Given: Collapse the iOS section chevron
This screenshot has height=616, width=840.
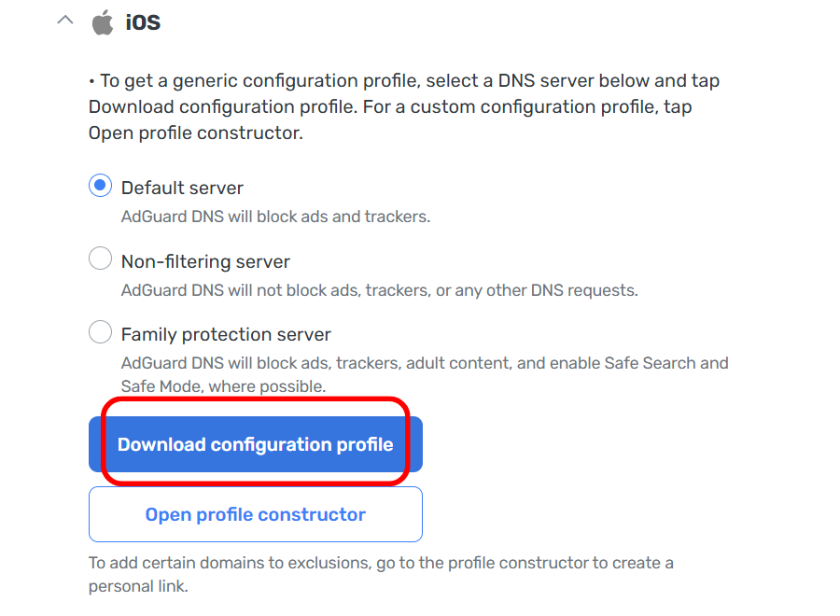Looking at the screenshot, I should click(64, 21).
